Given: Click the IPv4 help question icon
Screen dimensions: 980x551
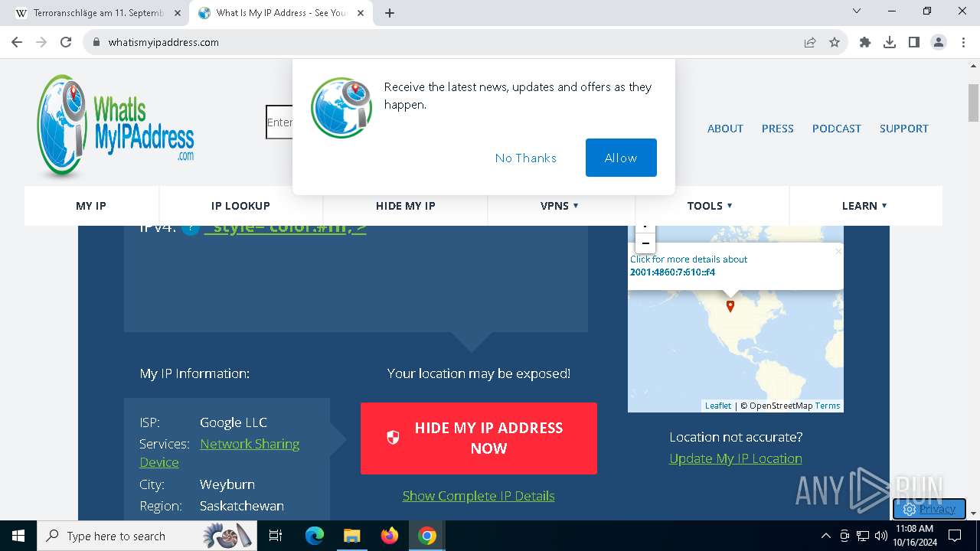Looking at the screenshot, I should pos(191,228).
